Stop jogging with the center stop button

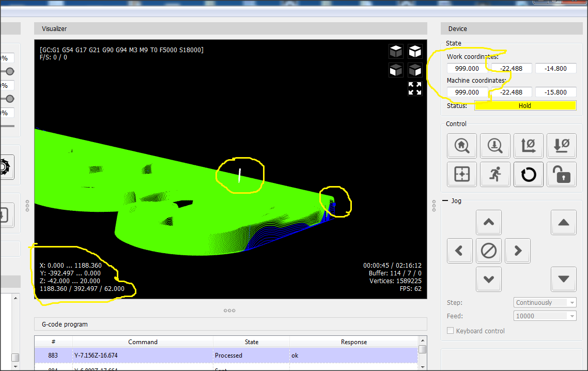tap(488, 251)
